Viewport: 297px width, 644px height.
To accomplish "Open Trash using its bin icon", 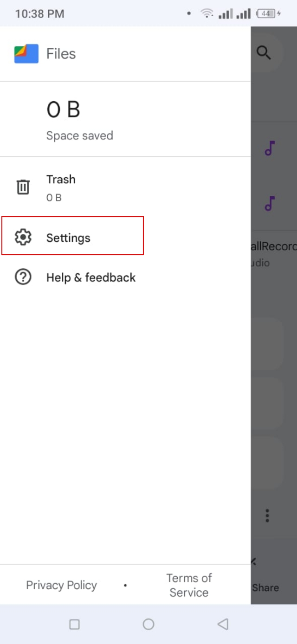I will tap(22, 187).
